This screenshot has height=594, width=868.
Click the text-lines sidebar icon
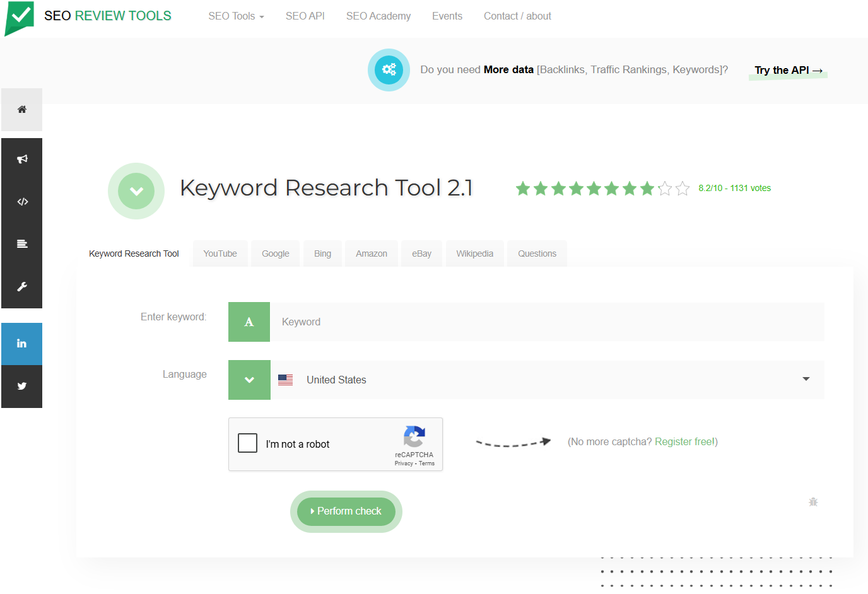(21, 244)
